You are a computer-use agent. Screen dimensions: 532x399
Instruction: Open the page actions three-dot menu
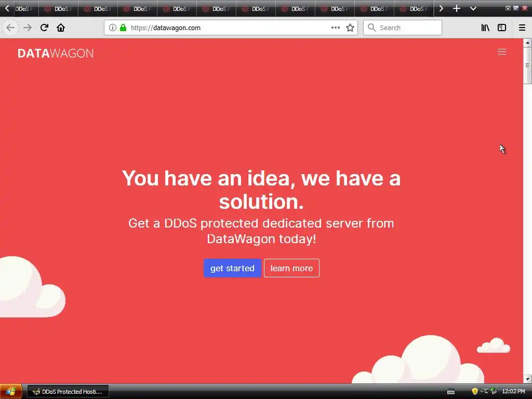tap(336, 28)
